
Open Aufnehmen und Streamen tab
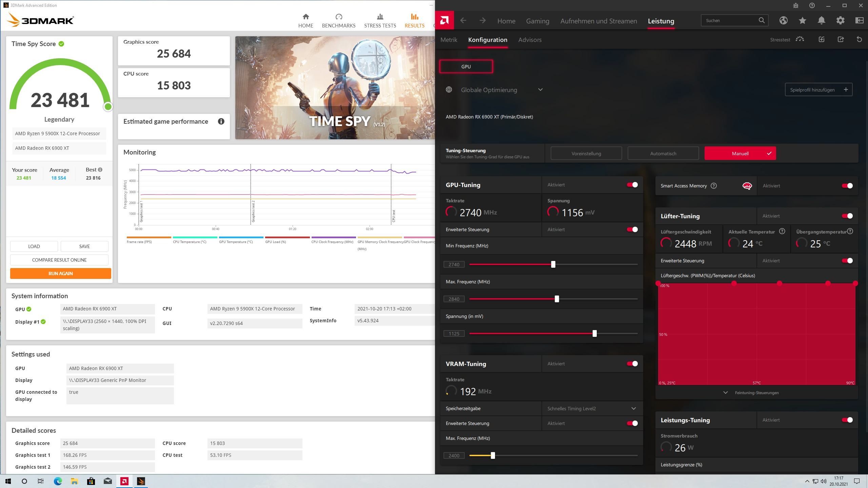(x=598, y=21)
